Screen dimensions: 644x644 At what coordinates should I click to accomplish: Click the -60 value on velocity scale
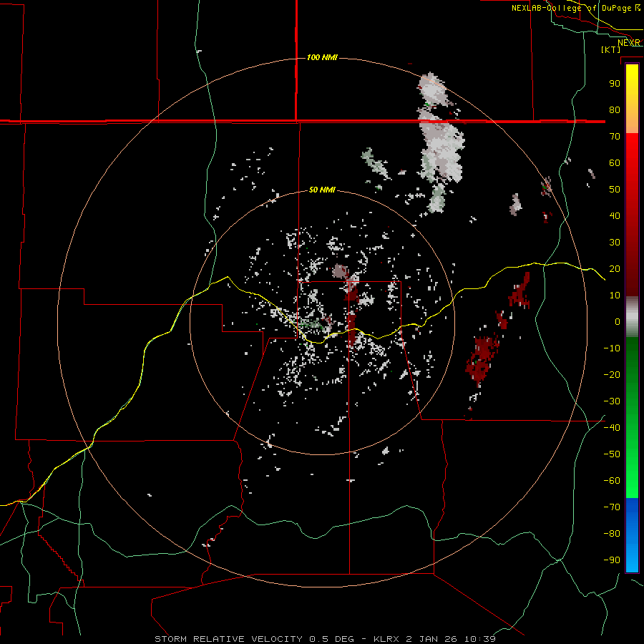pyautogui.click(x=612, y=481)
